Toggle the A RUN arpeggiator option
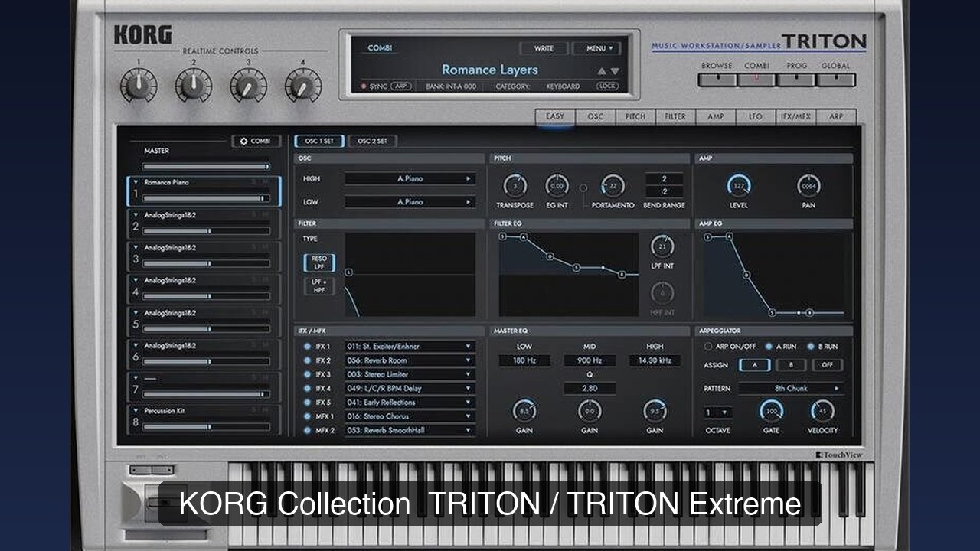980x551 pixels. pyautogui.click(x=769, y=347)
